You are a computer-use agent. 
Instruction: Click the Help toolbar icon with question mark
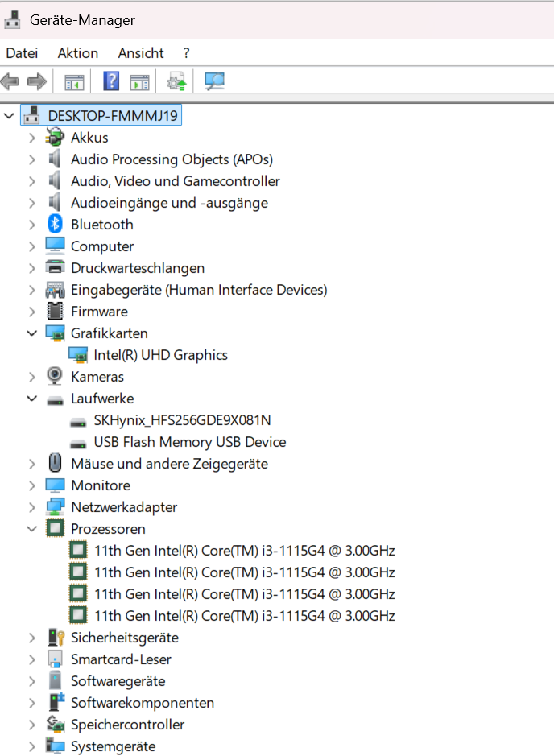click(111, 81)
